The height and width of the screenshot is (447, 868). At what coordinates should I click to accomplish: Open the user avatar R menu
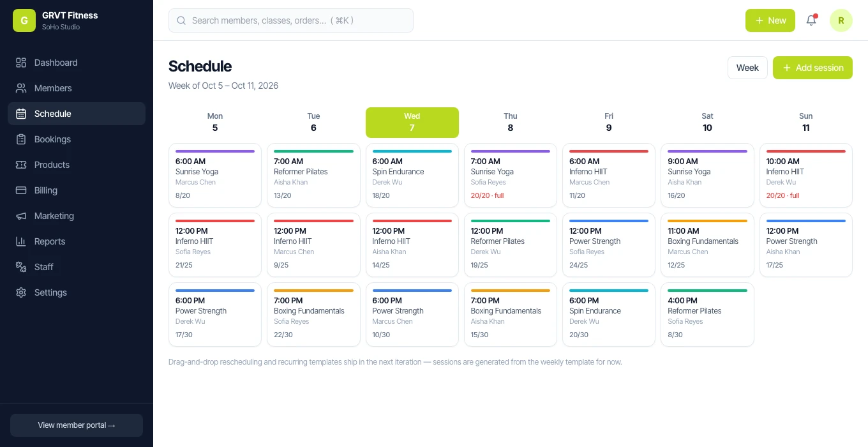pos(841,20)
